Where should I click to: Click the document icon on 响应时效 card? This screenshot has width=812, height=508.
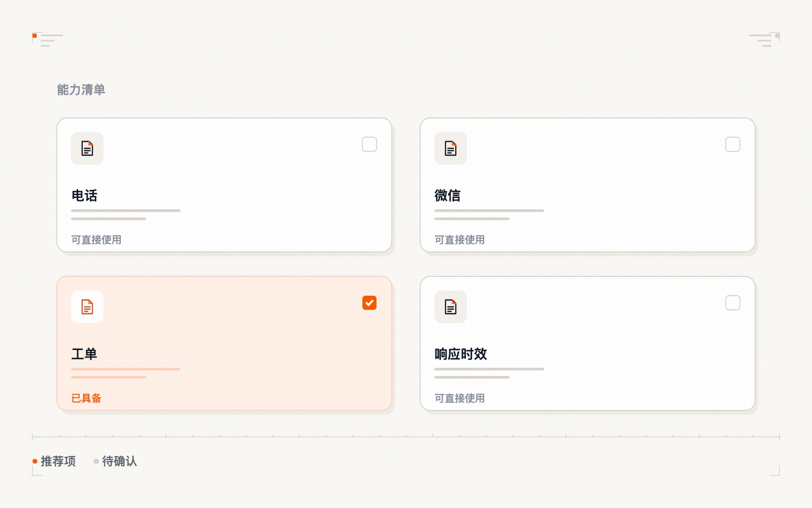(451, 307)
